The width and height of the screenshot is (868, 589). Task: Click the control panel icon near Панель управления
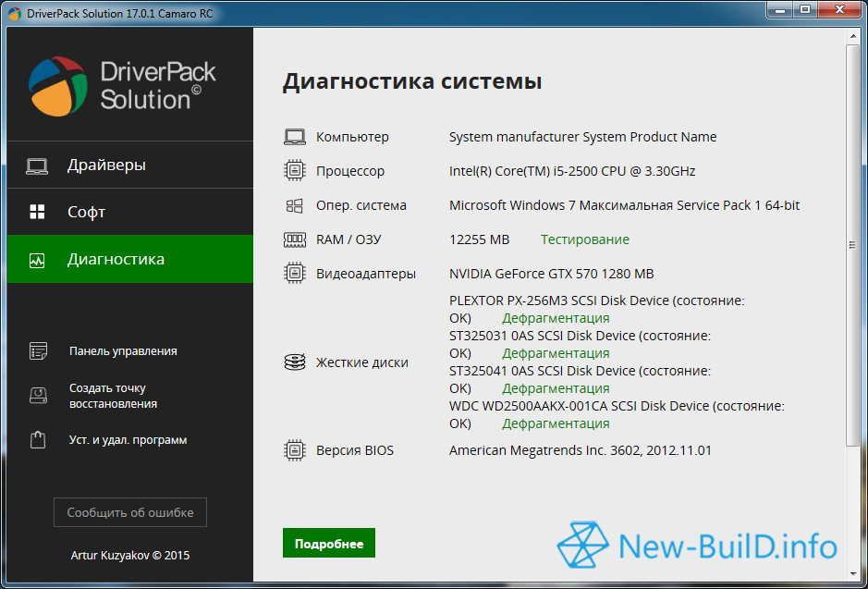(38, 351)
